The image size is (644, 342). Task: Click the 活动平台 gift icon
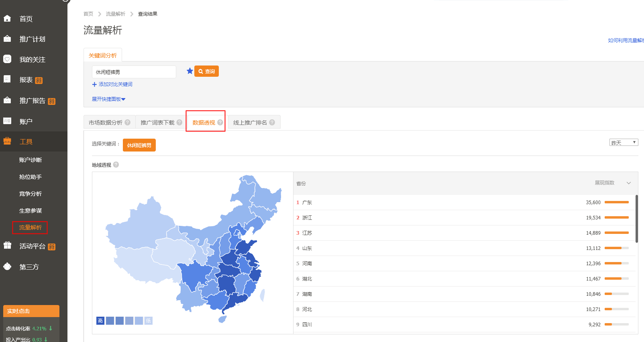tap(7, 246)
